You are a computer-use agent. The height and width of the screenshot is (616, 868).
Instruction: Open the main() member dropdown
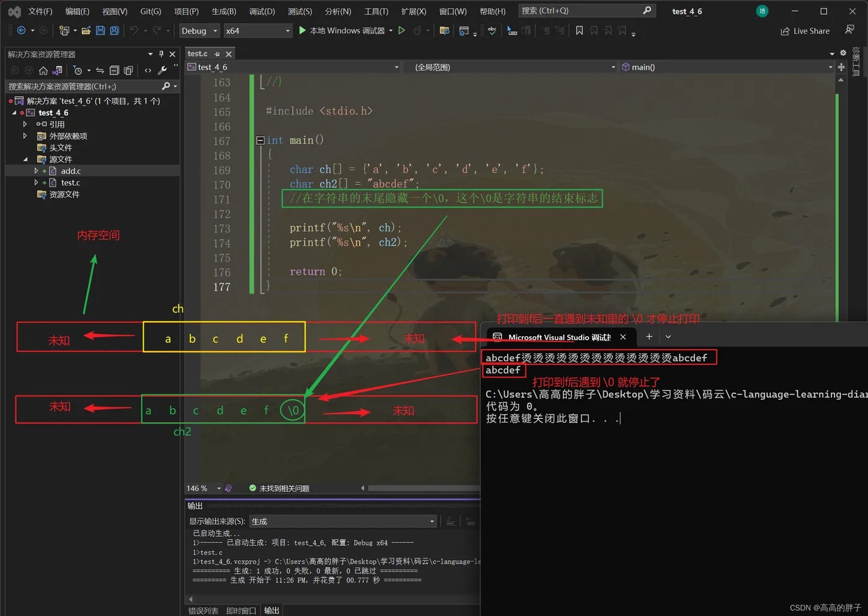tap(727, 67)
